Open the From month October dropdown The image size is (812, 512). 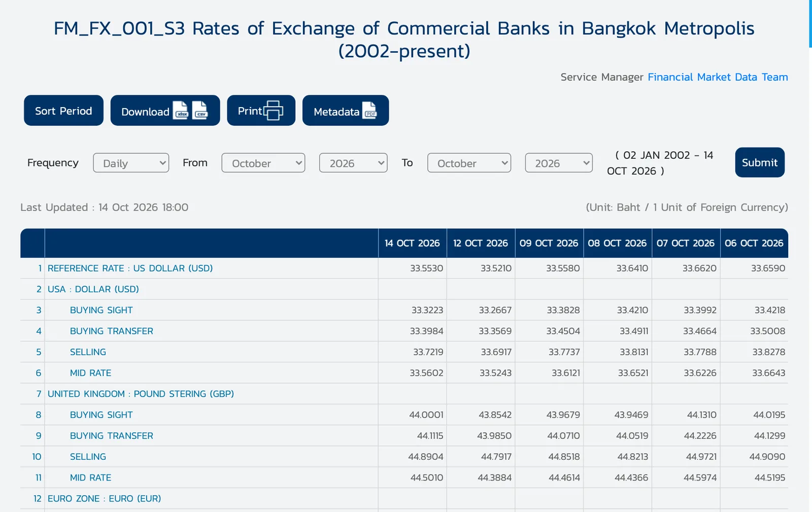pos(263,163)
